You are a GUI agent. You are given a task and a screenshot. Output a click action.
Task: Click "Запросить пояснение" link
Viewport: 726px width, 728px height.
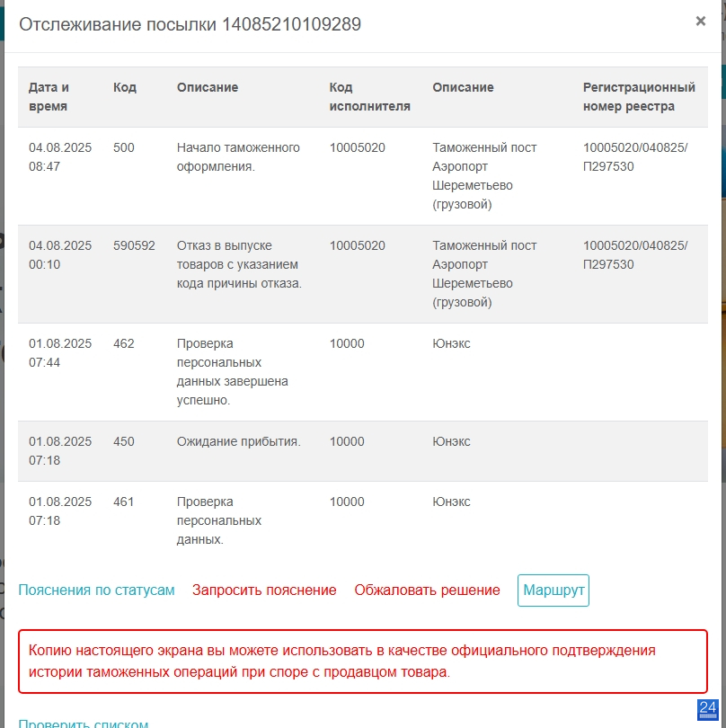click(264, 590)
